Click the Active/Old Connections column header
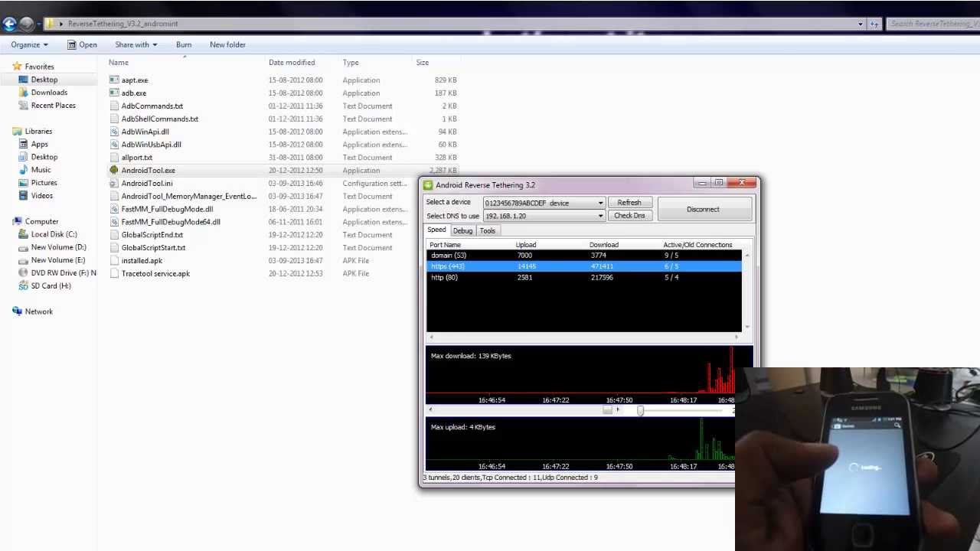 [x=697, y=245]
